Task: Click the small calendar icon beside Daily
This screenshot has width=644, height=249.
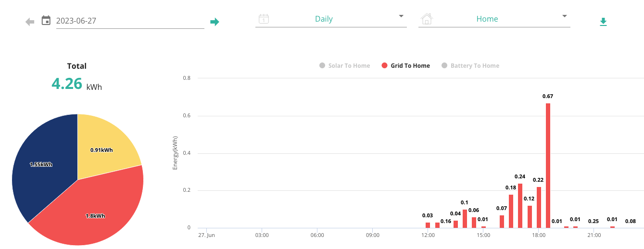Action: pos(264,19)
